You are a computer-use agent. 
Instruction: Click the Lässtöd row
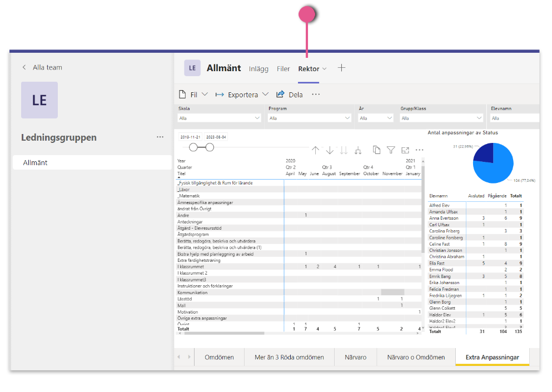pyautogui.click(x=299, y=299)
